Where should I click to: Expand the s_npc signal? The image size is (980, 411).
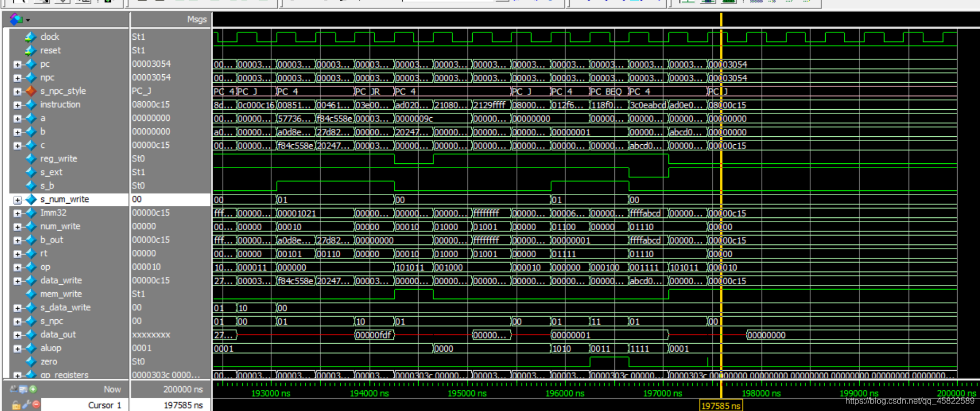coord(17,321)
